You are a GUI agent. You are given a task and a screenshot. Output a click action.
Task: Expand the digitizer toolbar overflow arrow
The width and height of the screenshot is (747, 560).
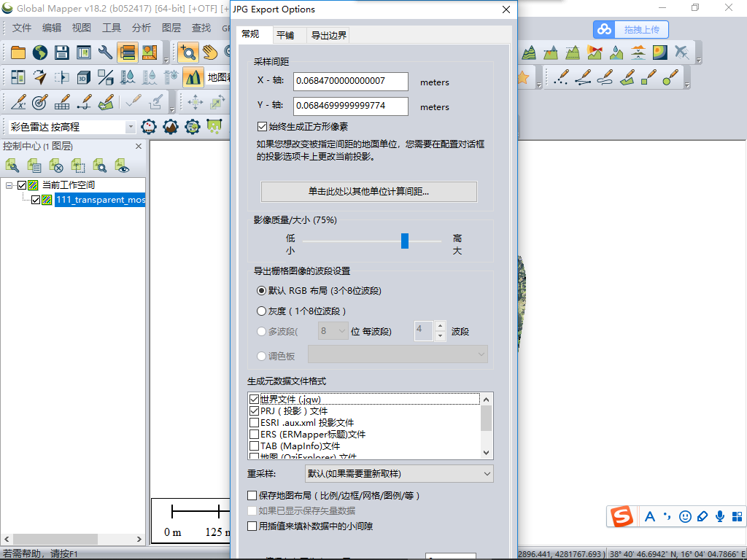172,109
